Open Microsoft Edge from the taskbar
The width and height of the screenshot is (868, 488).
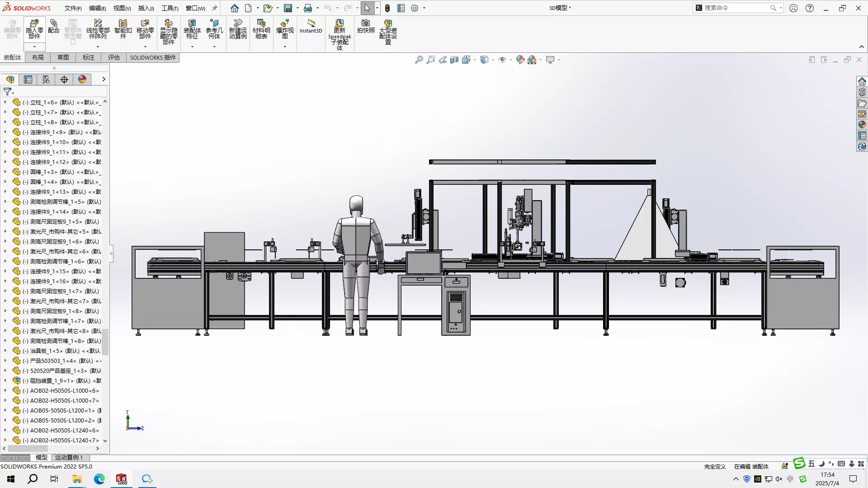coord(99,479)
